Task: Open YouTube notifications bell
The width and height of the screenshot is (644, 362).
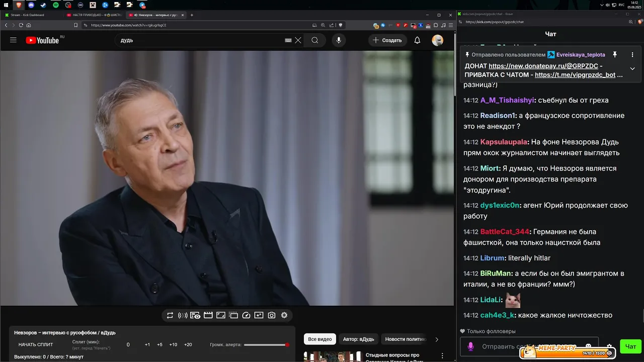Action: coord(417,40)
